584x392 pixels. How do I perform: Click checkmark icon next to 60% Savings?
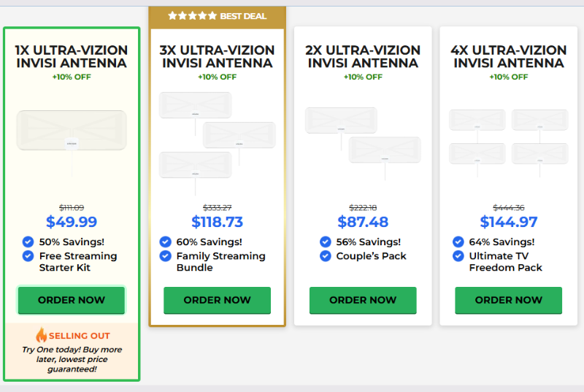pyautogui.click(x=166, y=242)
